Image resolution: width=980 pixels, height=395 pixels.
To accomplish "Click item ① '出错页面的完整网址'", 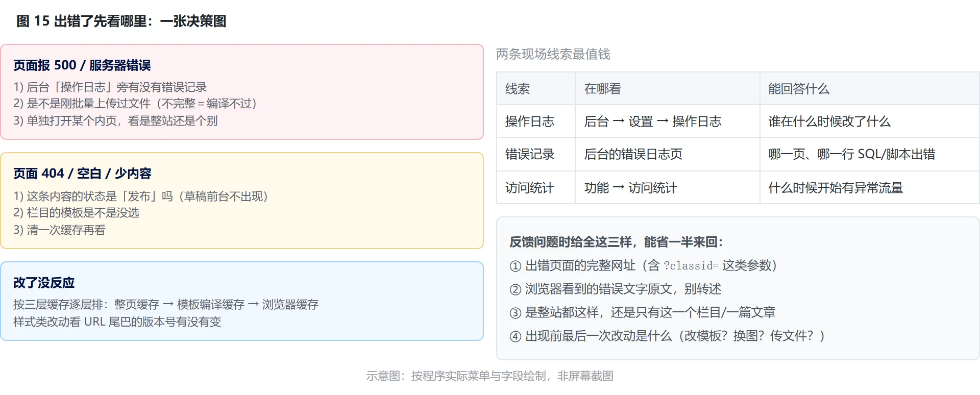I will point(643,265).
